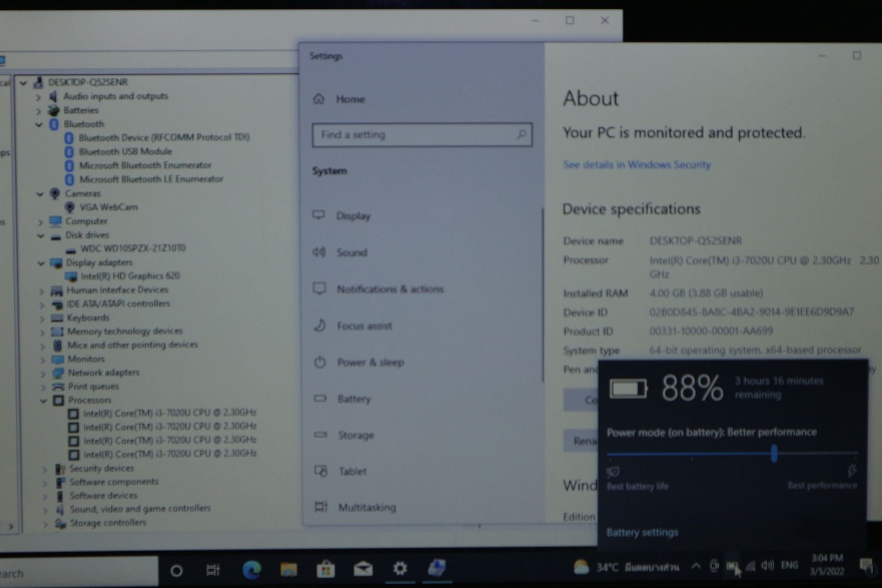This screenshot has height=588, width=882.
Task: Click the Best battery life leaf icon
Action: click(613, 472)
